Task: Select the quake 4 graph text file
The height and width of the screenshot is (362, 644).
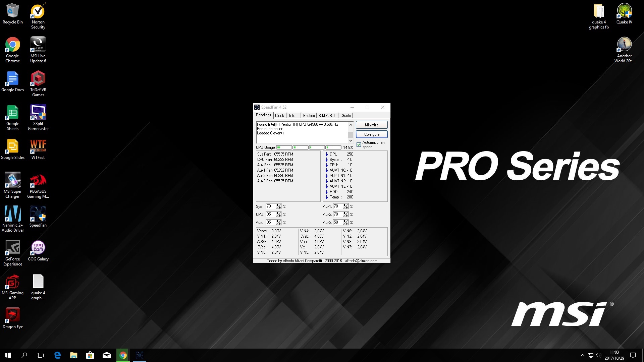Action: [x=38, y=287]
